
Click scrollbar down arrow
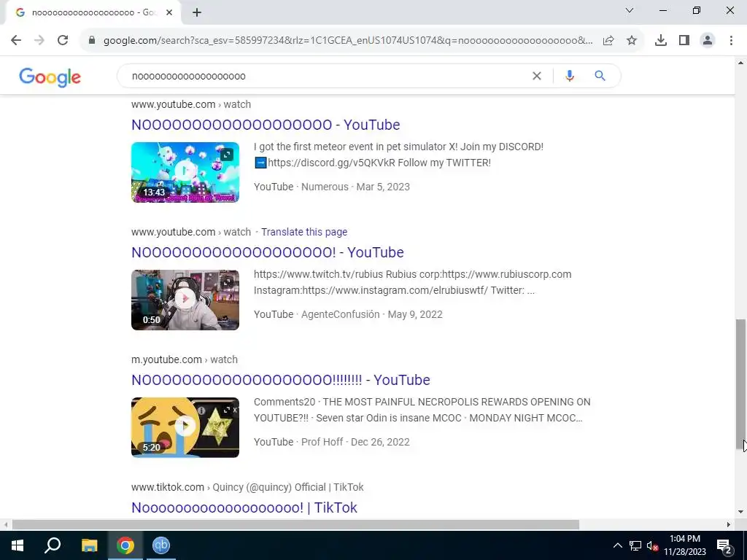click(740, 512)
